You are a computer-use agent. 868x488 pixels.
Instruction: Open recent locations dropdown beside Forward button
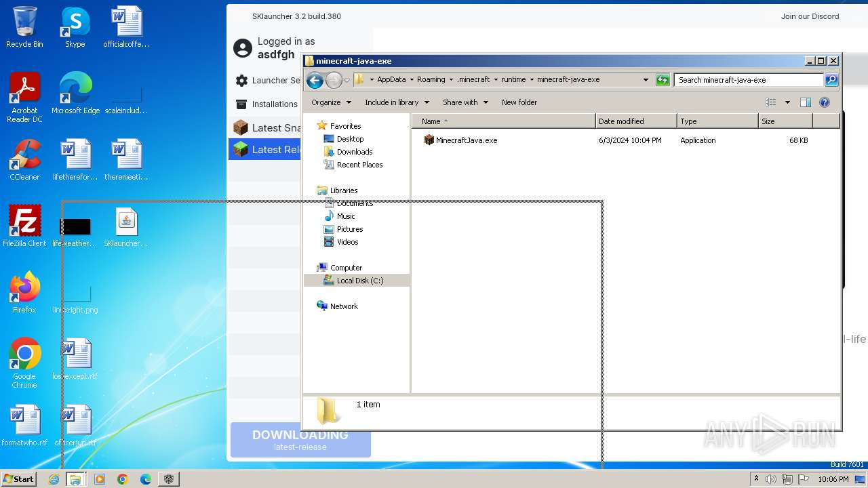click(x=347, y=81)
